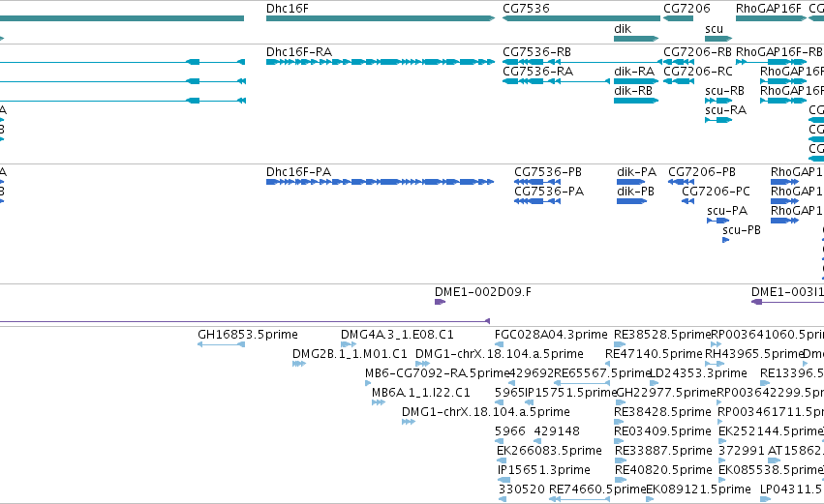Open the RE33887.5prime EST
Viewport: 824px width, 504px height.
pyautogui.click(x=621, y=461)
